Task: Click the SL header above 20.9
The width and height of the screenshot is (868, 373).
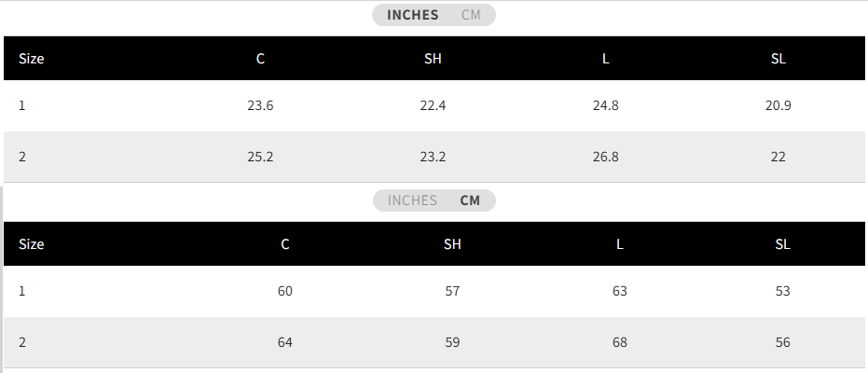Action: [778, 59]
